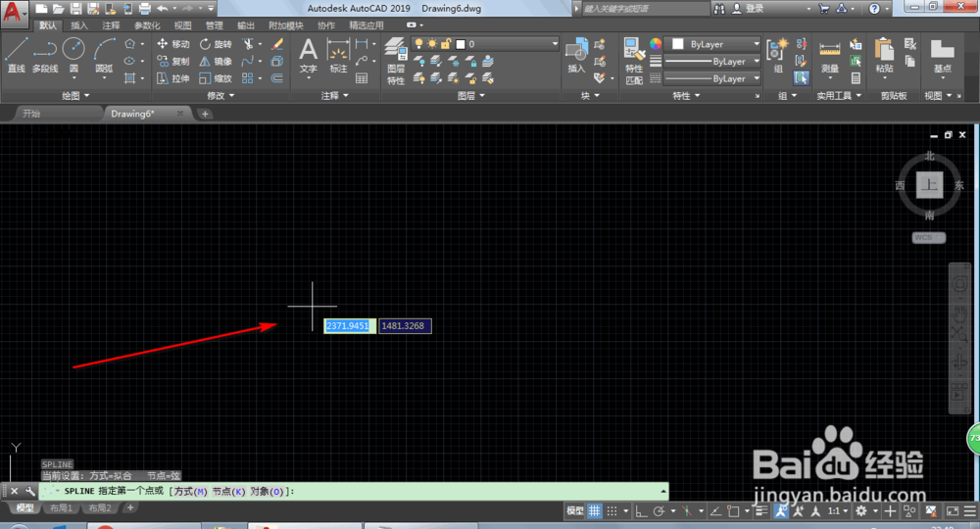This screenshot has width=980, height=529.
Task: Click the 组 (Group) tool
Action: point(777,55)
